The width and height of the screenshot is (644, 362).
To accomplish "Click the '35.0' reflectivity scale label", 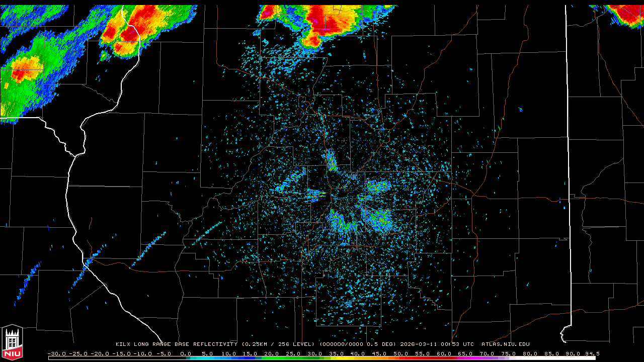I will (336, 353).
